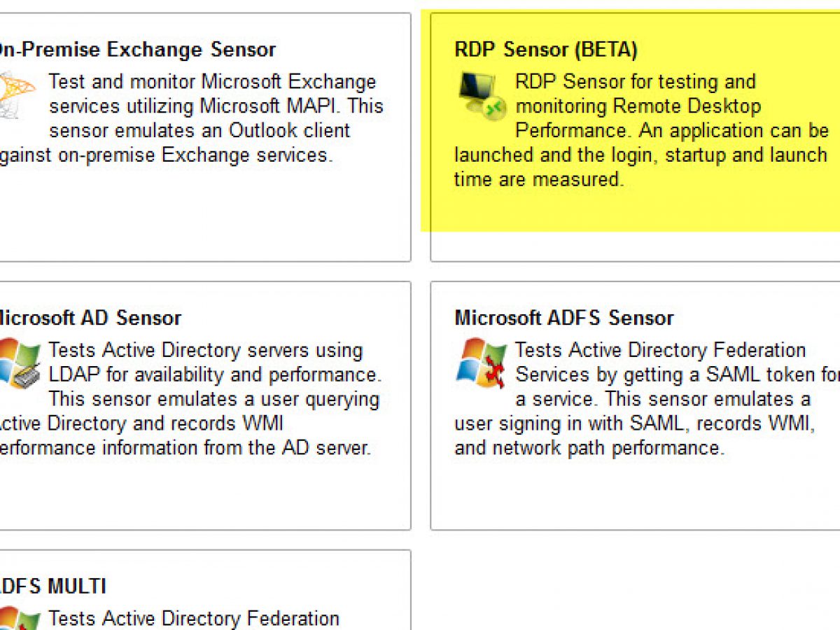Click empty space below ADFS Sensor description
840x630 pixels.
[636, 493]
